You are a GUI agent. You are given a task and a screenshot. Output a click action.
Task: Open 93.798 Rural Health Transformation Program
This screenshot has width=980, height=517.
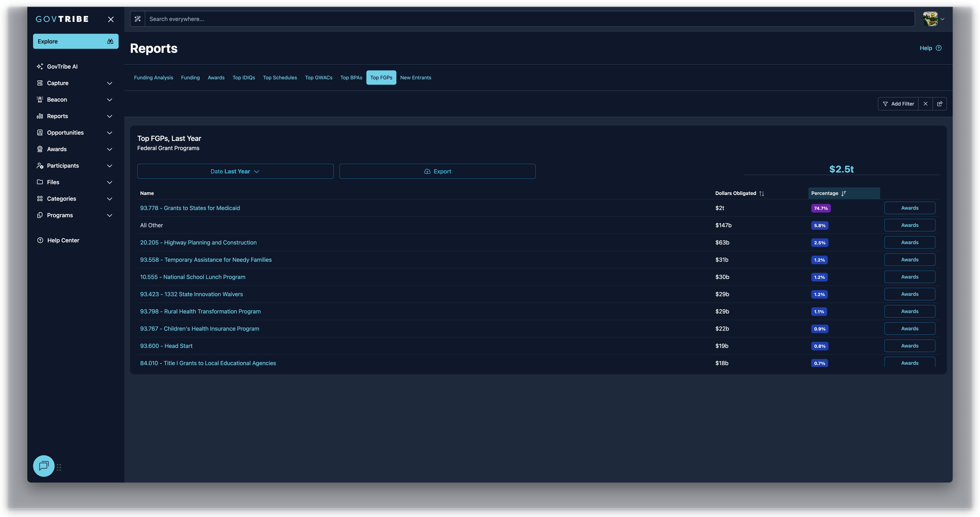[x=201, y=311]
